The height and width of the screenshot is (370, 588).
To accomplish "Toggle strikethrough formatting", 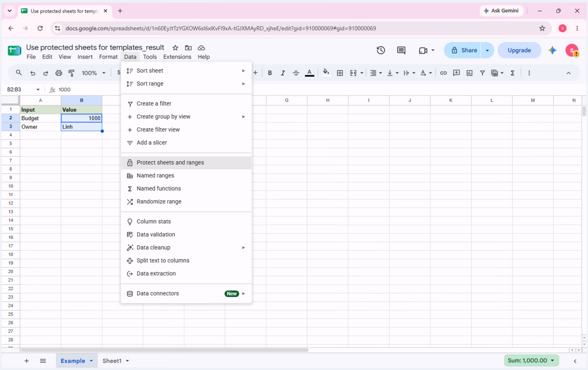I will click(x=296, y=73).
